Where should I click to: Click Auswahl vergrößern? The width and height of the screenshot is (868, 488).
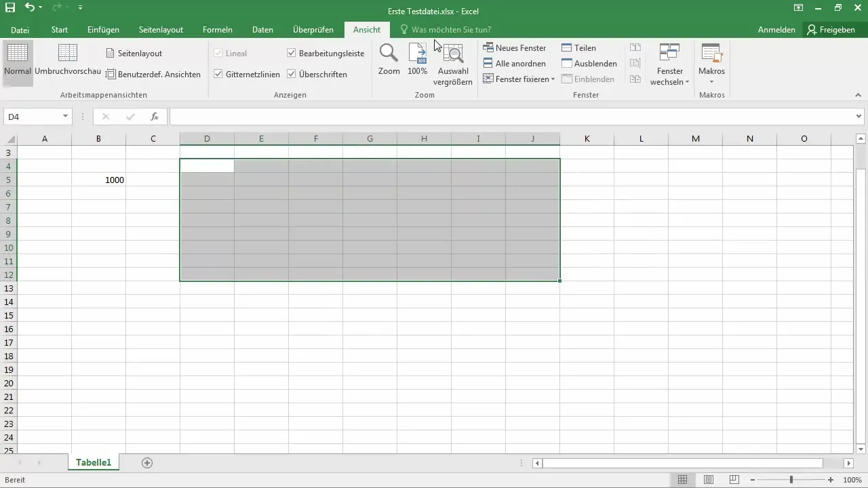[x=453, y=64]
